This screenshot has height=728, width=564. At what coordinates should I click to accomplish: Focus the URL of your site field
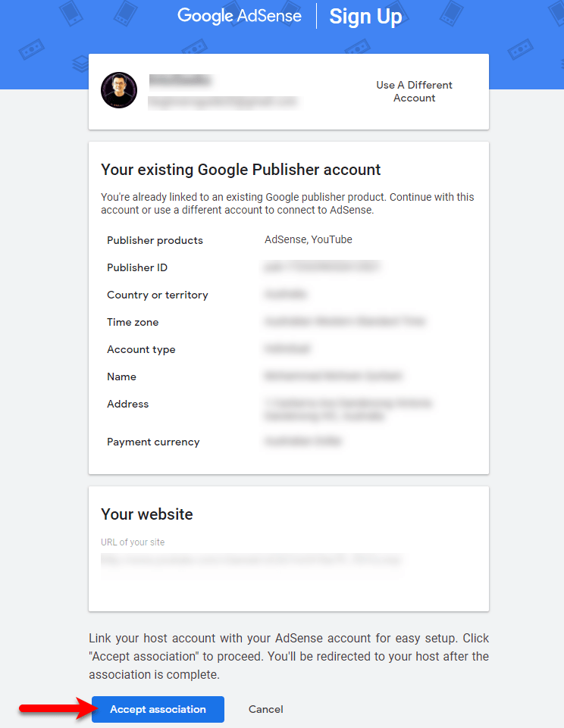pyautogui.click(x=252, y=560)
